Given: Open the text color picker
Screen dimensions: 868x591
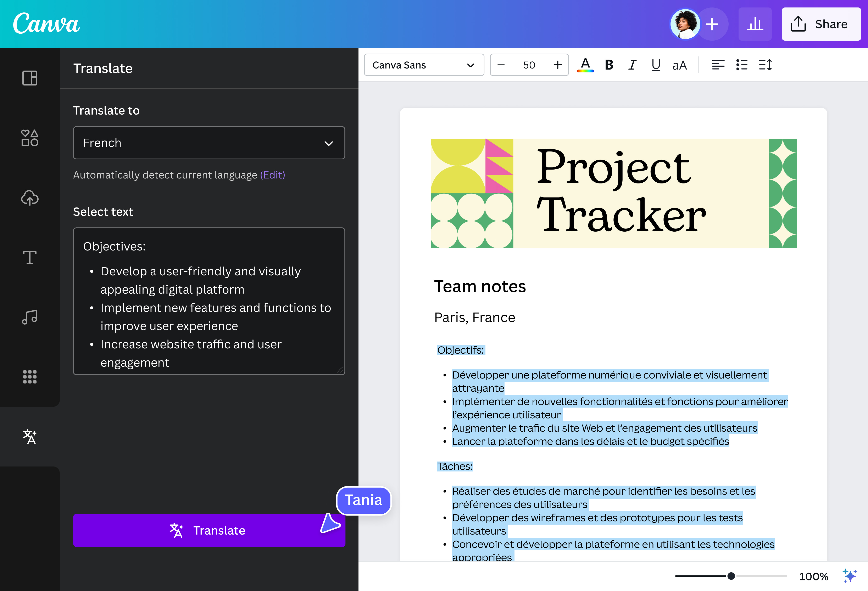Looking at the screenshot, I should point(585,65).
